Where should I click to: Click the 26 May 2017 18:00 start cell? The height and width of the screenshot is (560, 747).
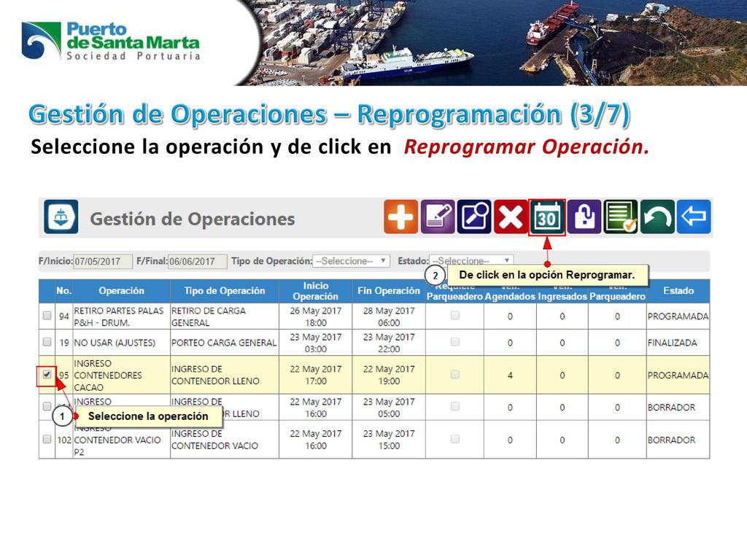(315, 316)
